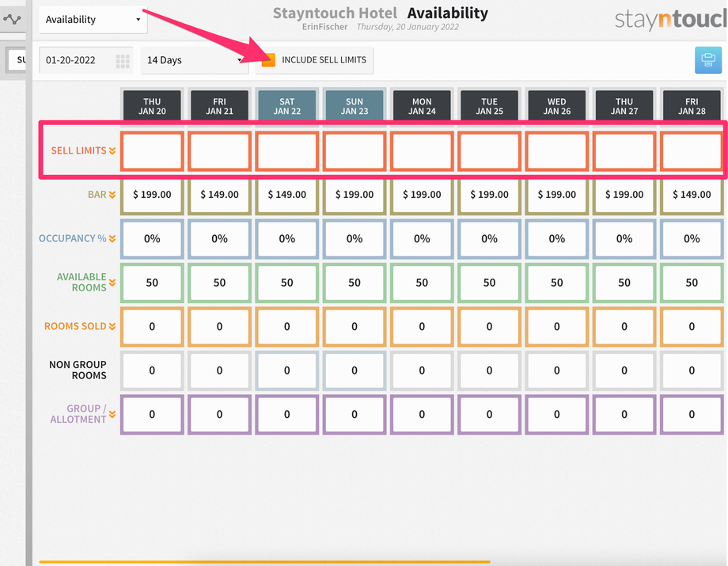Open the 14 Days range dropdown

[x=195, y=60]
